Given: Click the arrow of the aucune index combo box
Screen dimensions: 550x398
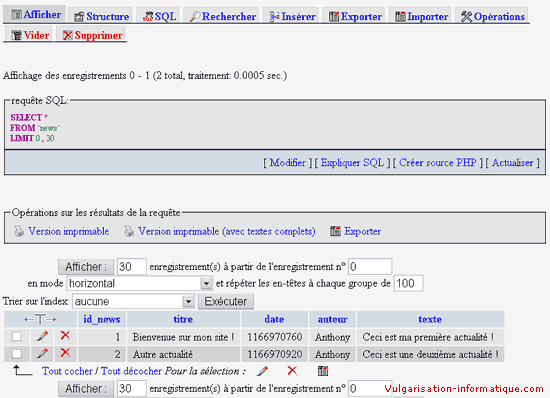Looking at the screenshot, I should (188, 301).
